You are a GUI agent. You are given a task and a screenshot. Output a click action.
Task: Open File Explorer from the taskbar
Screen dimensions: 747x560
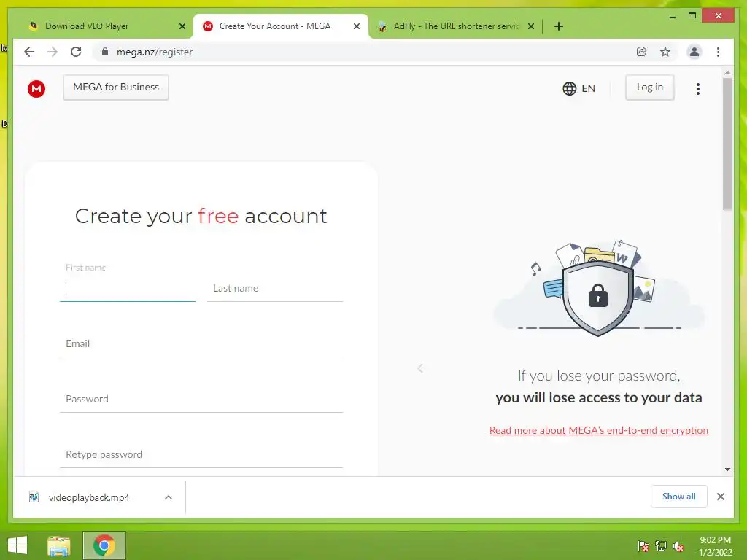[59, 545]
